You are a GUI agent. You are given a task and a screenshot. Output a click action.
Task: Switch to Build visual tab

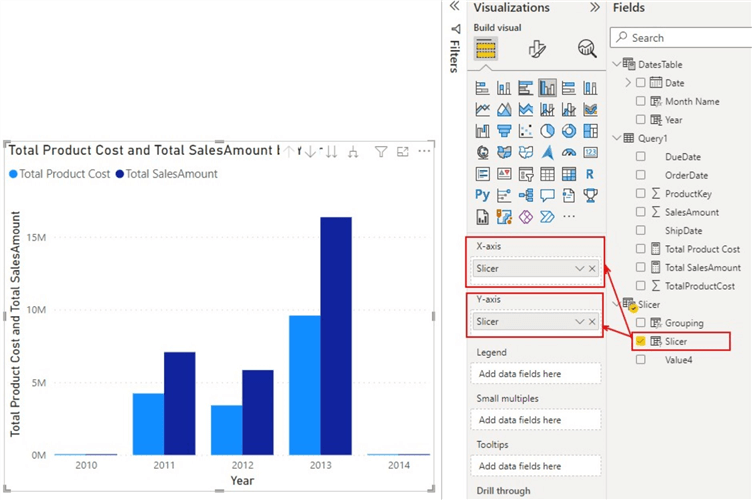[485, 48]
